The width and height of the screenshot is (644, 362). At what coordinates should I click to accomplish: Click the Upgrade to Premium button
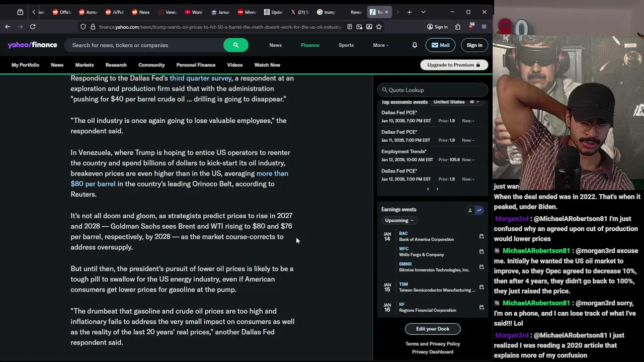(454, 65)
